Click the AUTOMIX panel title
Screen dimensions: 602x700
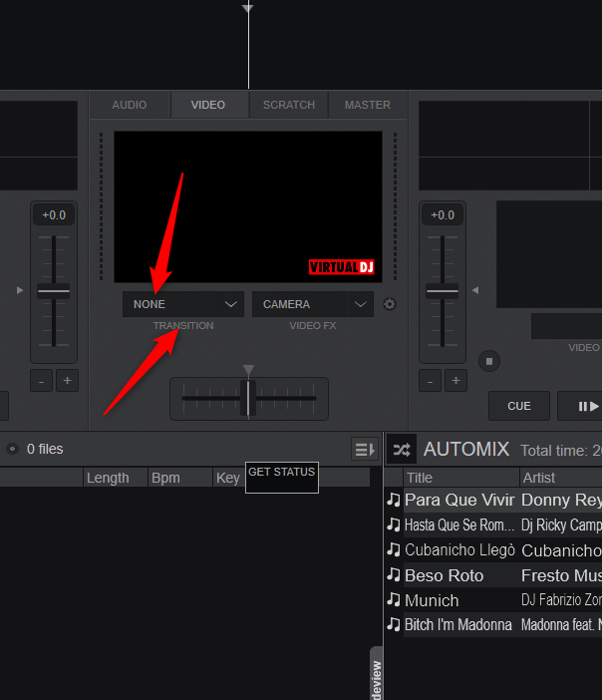tap(466, 449)
